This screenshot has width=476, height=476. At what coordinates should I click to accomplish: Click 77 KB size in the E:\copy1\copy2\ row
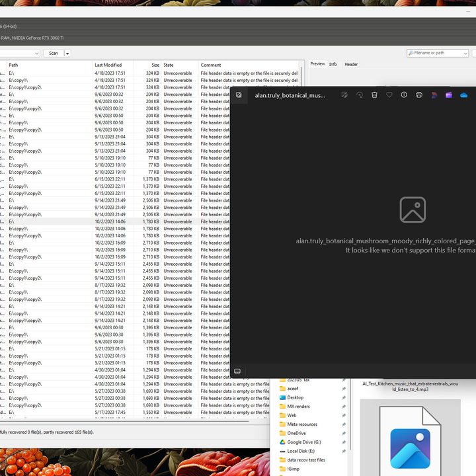(x=153, y=172)
